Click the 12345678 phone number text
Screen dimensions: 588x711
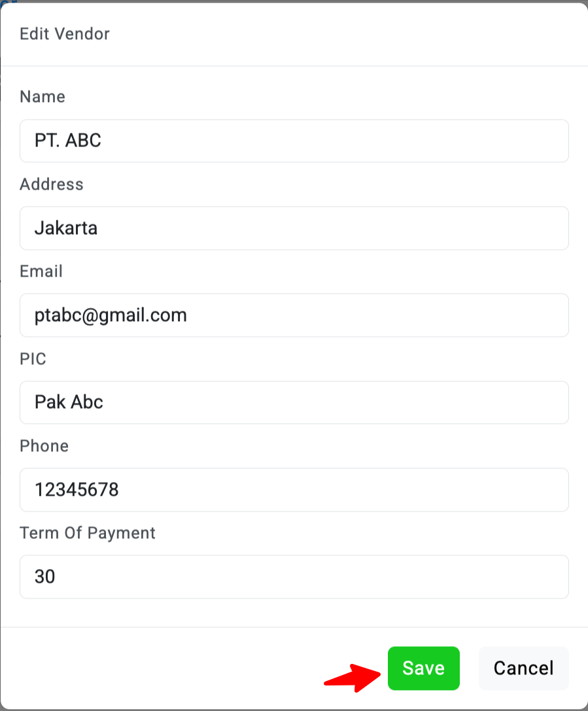[77, 489]
